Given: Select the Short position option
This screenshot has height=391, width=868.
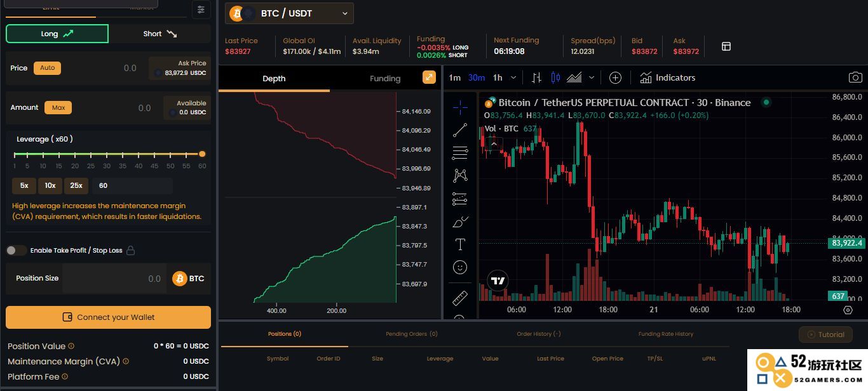Looking at the screenshot, I should (159, 34).
